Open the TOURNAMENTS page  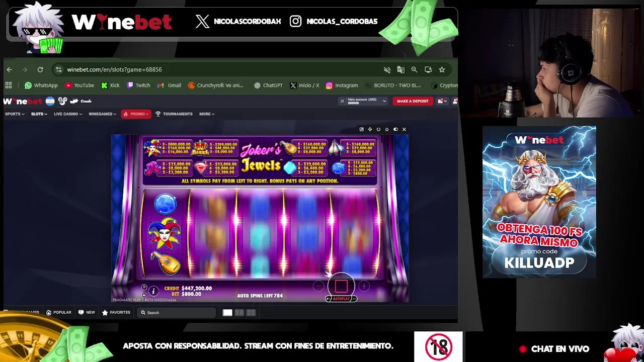click(x=174, y=114)
